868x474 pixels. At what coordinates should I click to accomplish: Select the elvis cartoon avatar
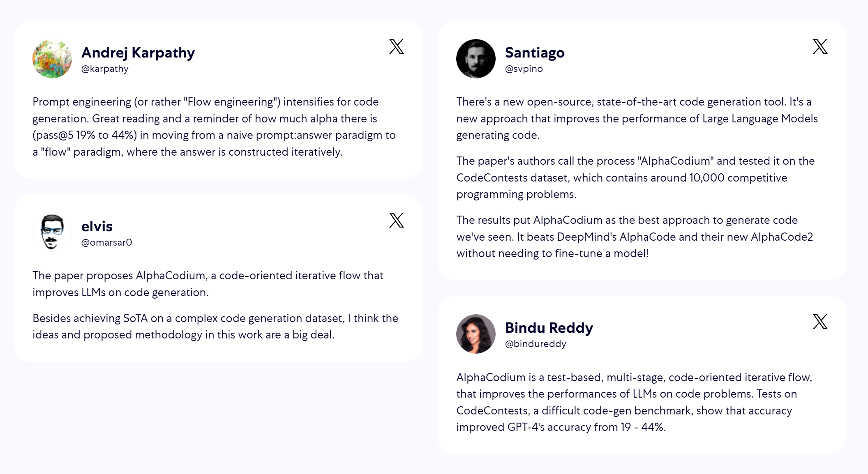(52, 232)
